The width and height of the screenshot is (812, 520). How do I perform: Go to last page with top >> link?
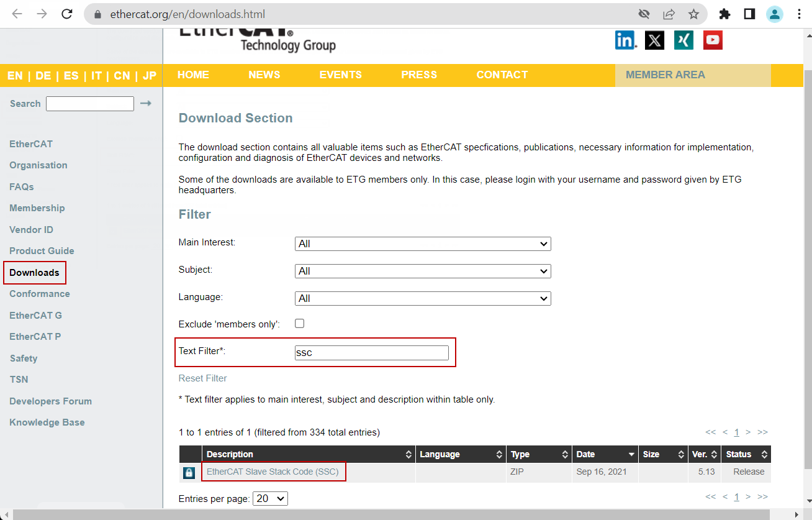click(763, 432)
